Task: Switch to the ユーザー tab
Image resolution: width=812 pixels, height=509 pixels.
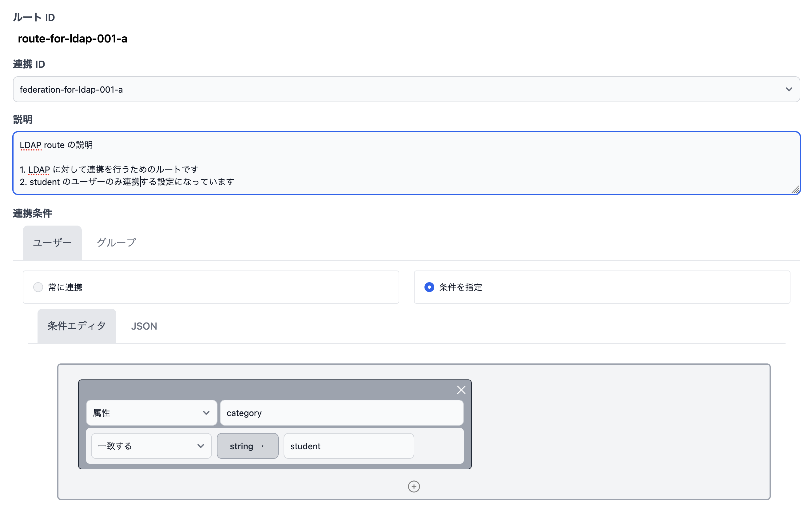Action: (x=52, y=243)
